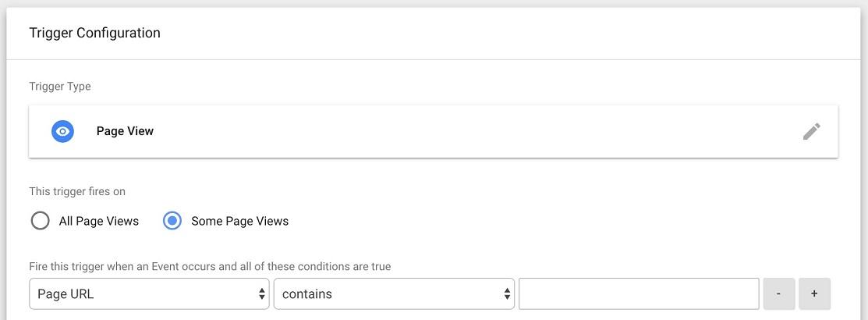868x320 pixels.
Task: Click the pencil edit icon
Action: [812, 131]
